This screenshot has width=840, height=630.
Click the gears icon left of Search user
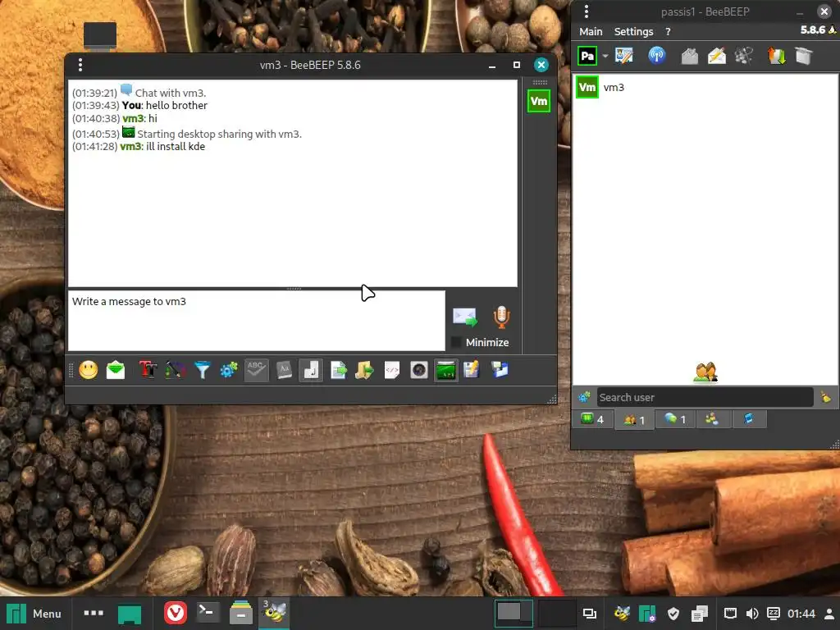point(584,397)
